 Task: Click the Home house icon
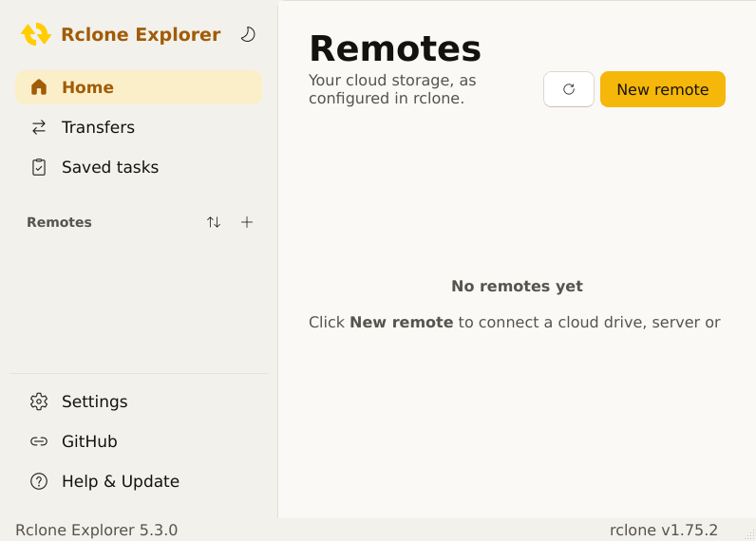pos(39,87)
